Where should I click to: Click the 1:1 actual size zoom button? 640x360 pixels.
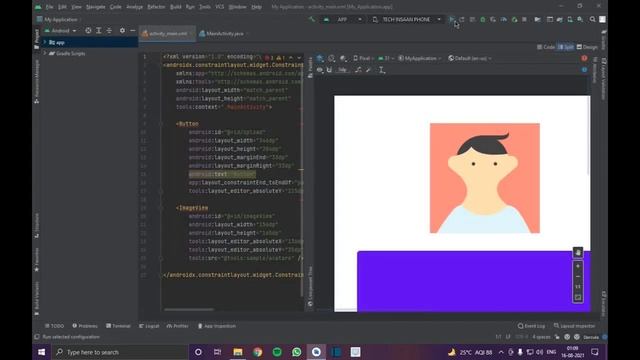coord(578,287)
